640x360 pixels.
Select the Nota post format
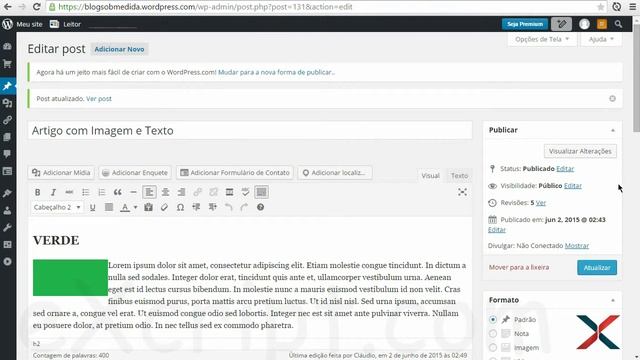pos(493,333)
